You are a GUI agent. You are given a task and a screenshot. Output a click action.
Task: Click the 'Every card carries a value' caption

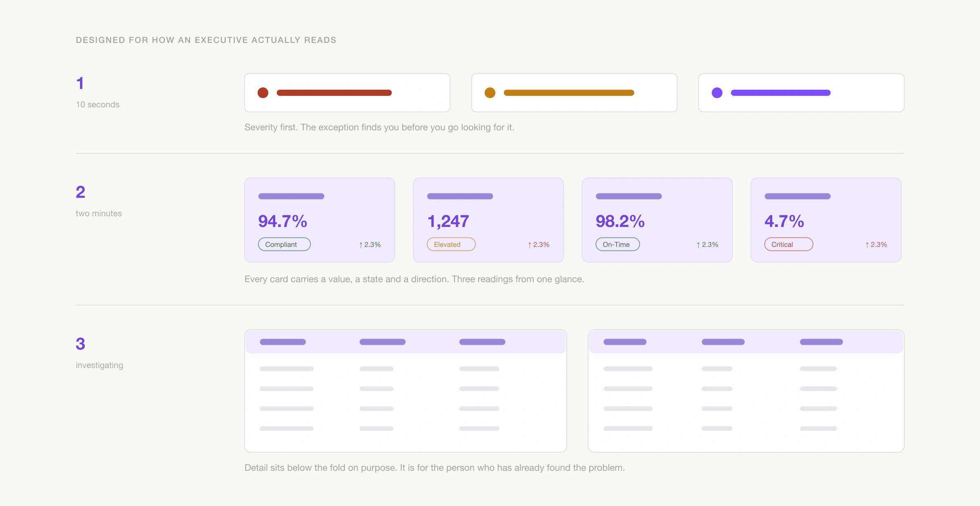click(414, 279)
